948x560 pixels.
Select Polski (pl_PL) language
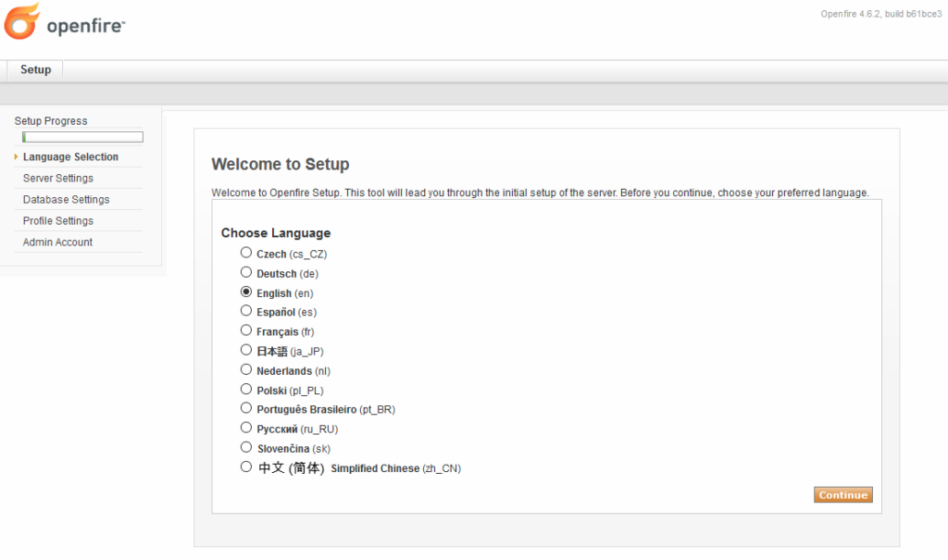pos(246,389)
